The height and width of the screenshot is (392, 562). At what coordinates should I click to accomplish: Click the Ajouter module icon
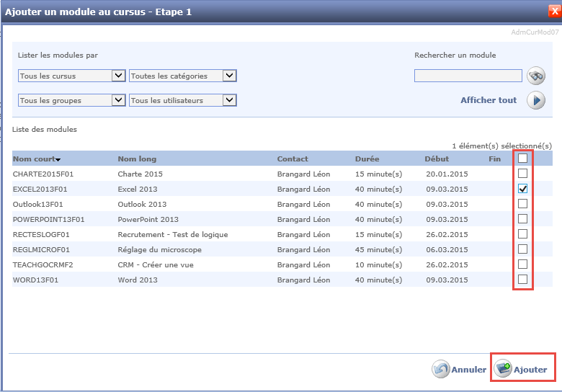[503, 370]
